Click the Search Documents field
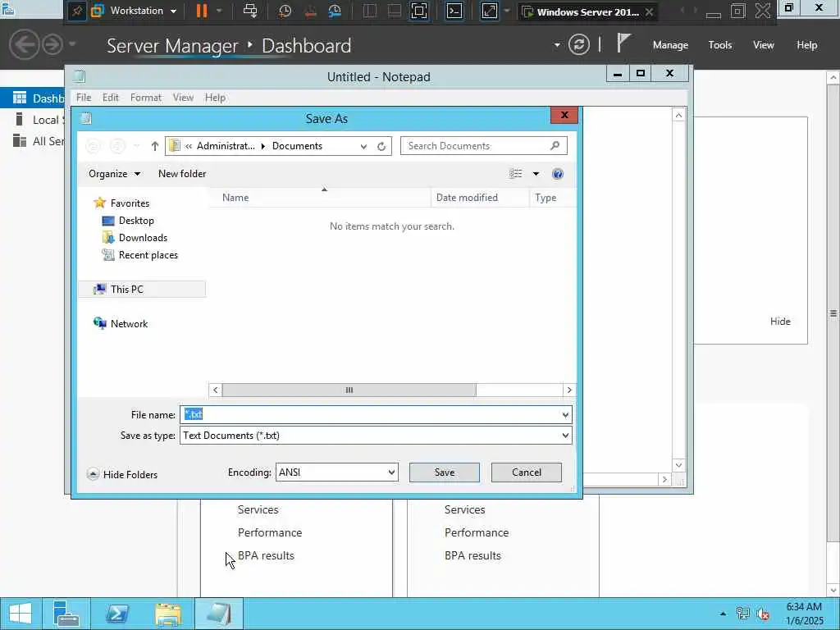The height and width of the screenshot is (630, 840). click(x=483, y=146)
